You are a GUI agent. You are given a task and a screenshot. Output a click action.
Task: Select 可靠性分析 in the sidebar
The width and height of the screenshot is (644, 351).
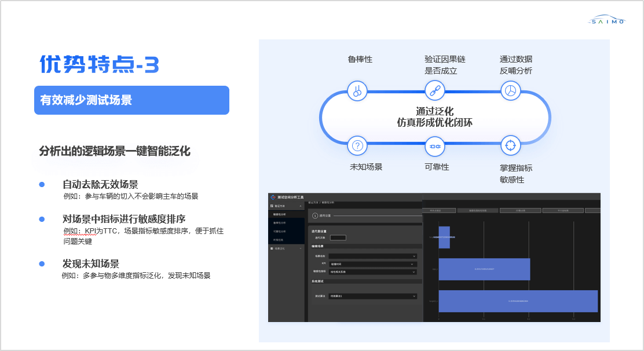point(280,231)
